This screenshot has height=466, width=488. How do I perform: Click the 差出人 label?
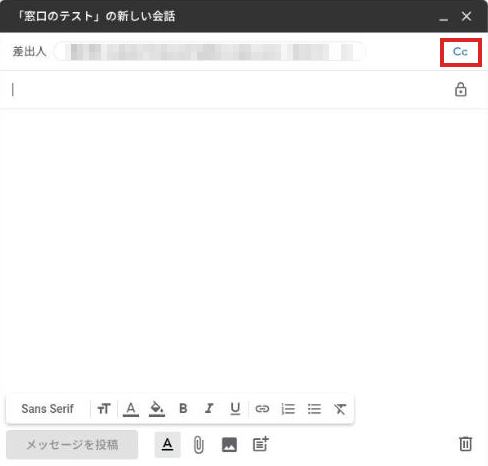[x=29, y=52]
